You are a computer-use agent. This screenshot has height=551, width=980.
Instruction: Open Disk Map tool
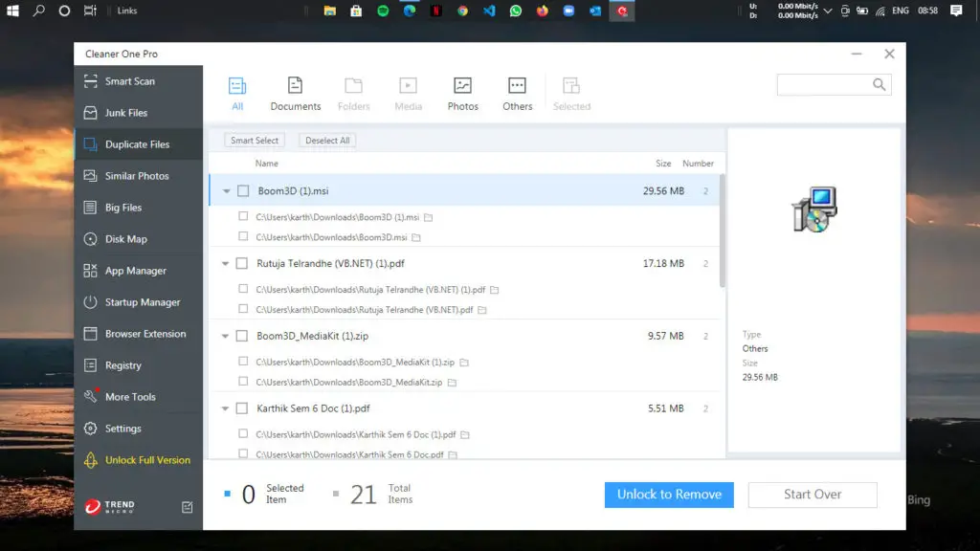[x=138, y=239]
